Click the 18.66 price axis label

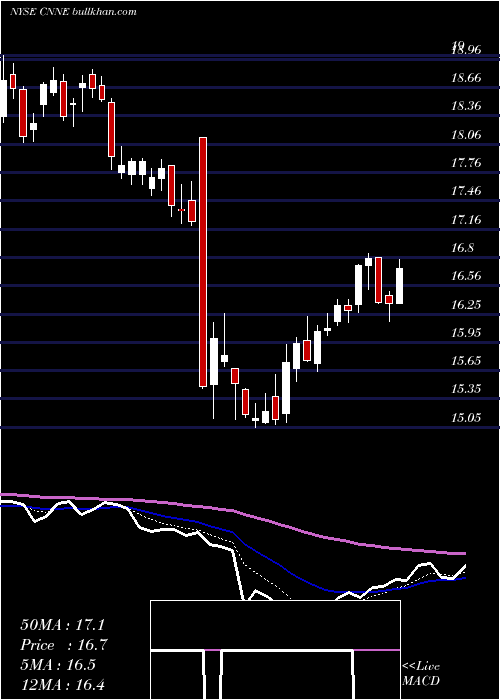pos(467,78)
